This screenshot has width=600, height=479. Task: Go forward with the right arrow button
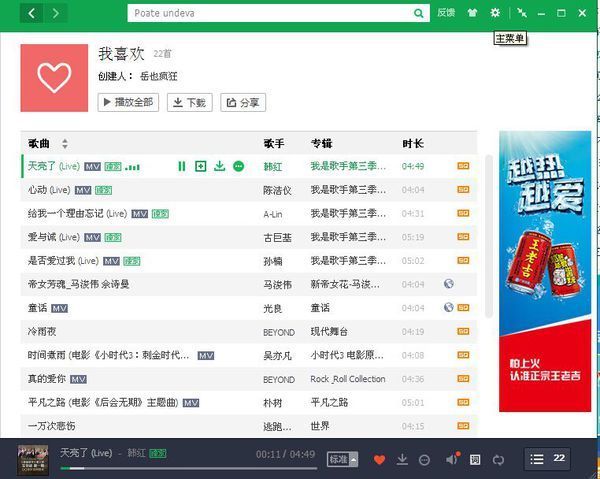56,14
